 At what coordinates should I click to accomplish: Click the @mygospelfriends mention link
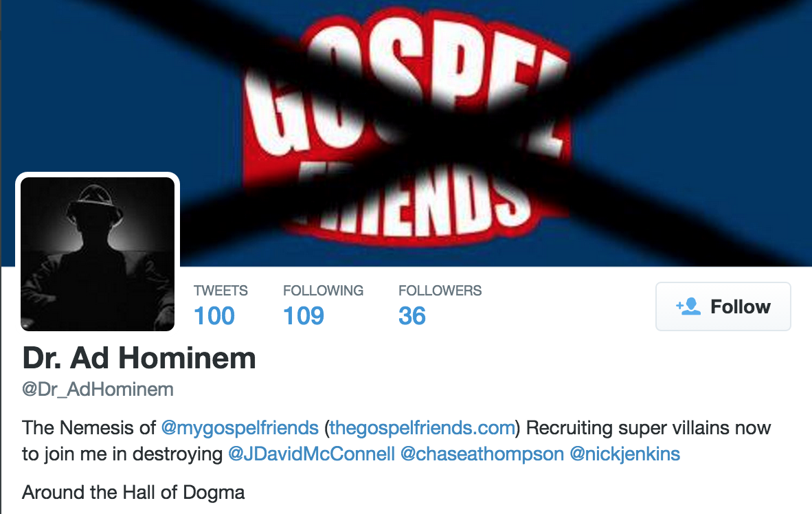point(240,428)
